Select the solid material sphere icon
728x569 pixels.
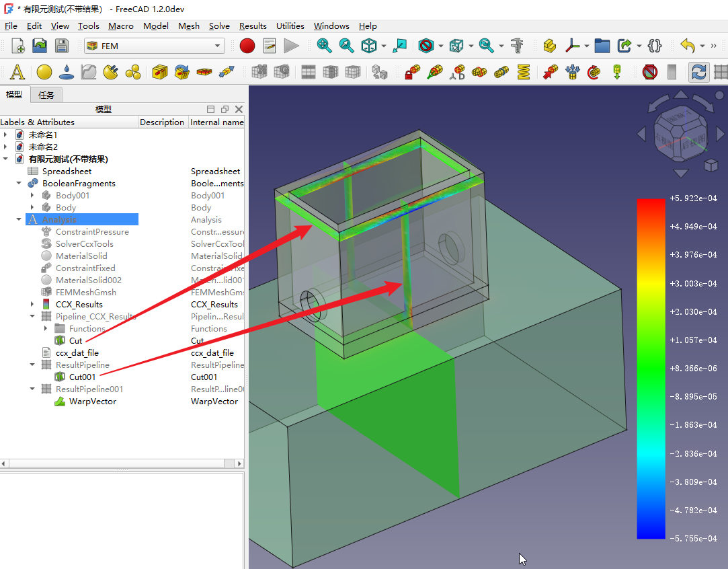pyautogui.click(x=44, y=72)
